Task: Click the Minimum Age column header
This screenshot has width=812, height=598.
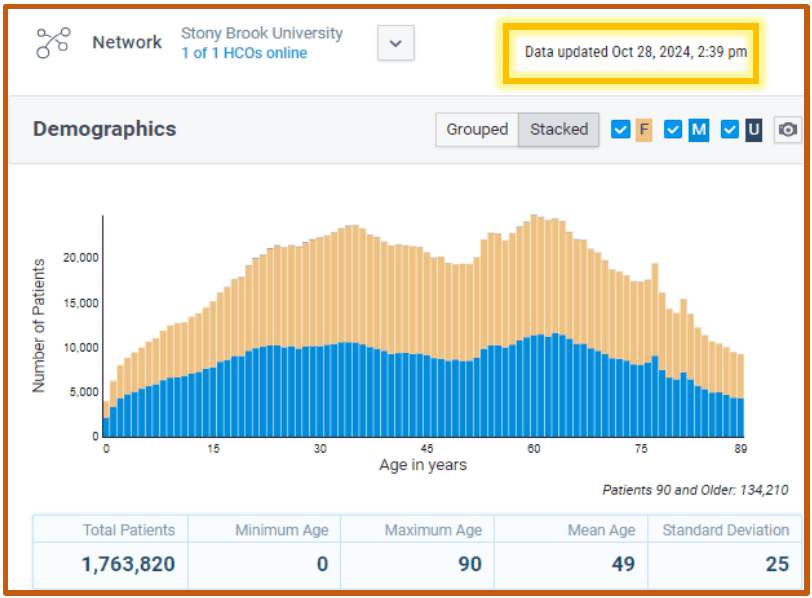Action: [282, 530]
